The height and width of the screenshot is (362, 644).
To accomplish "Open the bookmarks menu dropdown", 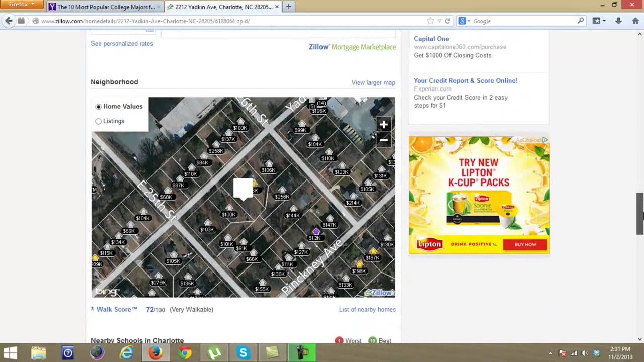I will click(599, 21).
